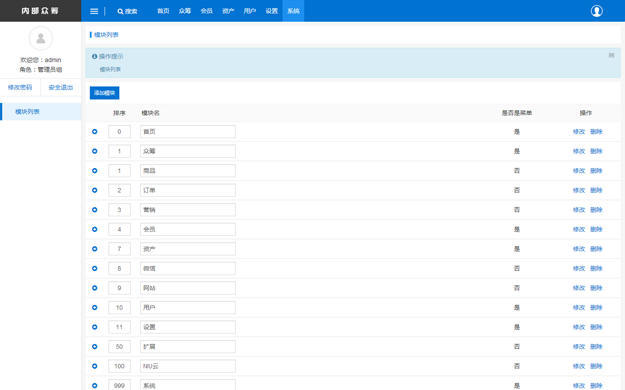This screenshot has height=390, width=625.
Task: Open 设置 in top navigation
Action: pos(271,11)
